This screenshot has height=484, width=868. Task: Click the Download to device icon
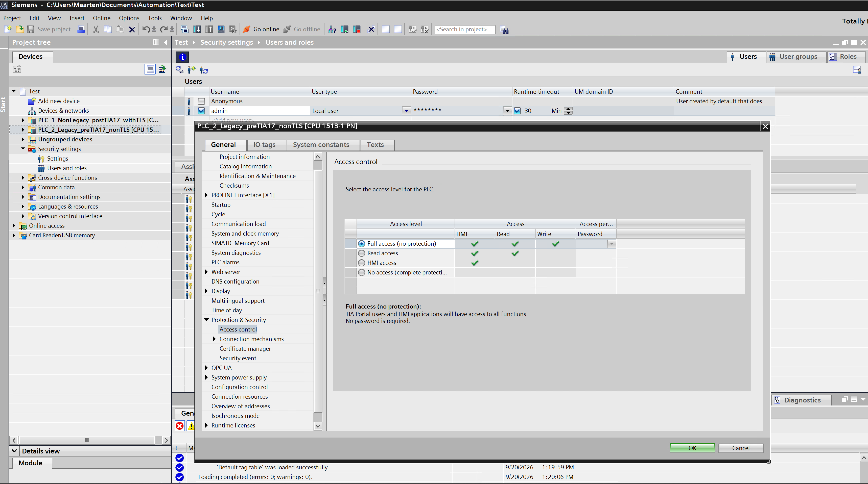[197, 29]
